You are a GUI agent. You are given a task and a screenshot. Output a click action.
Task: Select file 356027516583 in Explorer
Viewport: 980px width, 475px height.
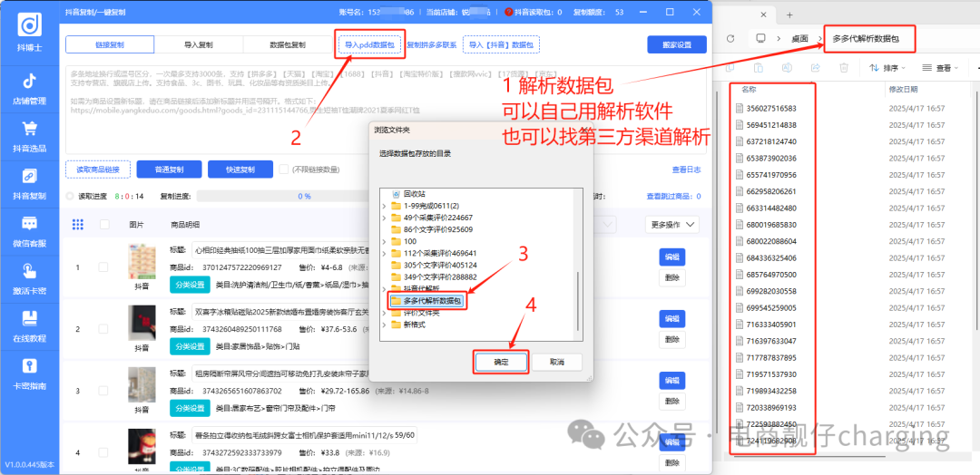pos(771,108)
